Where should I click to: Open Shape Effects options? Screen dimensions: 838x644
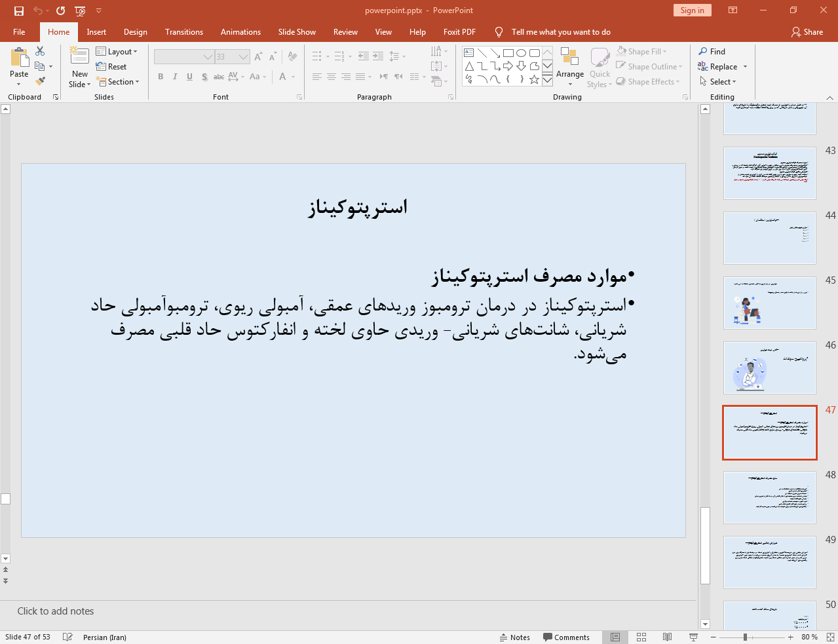pos(648,81)
